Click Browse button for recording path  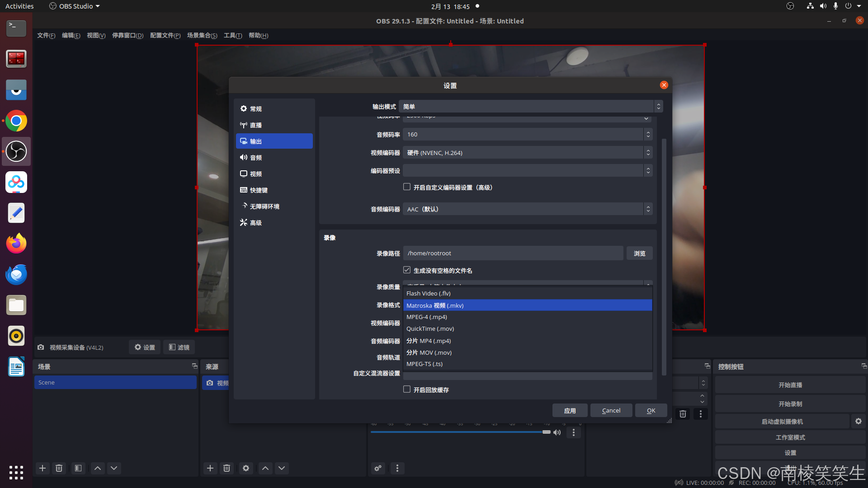pyautogui.click(x=639, y=253)
